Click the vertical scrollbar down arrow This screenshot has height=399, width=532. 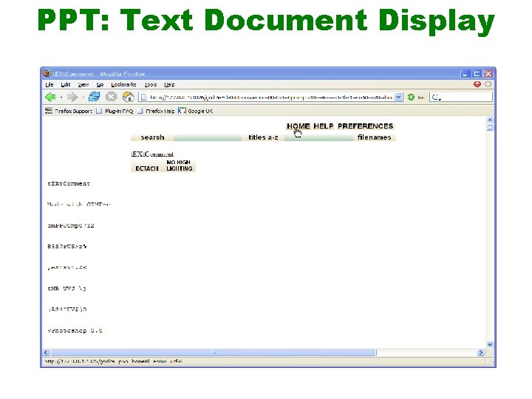490,344
